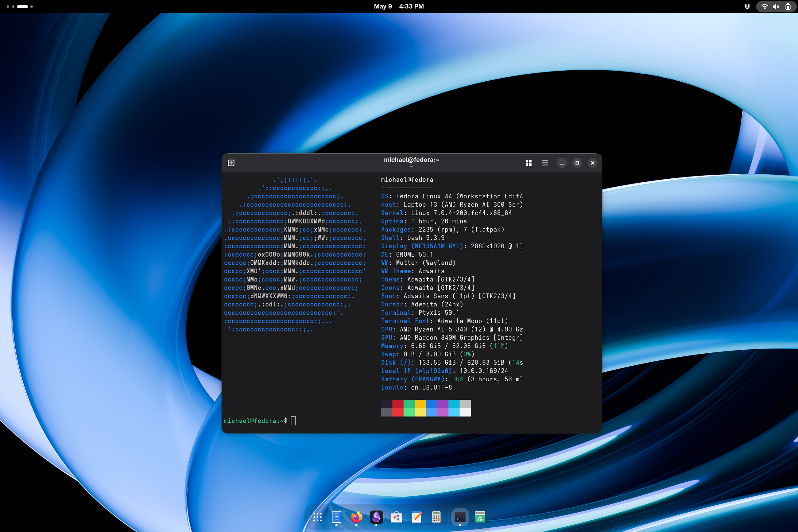Open the Show Apps grid in the dock

point(317,517)
